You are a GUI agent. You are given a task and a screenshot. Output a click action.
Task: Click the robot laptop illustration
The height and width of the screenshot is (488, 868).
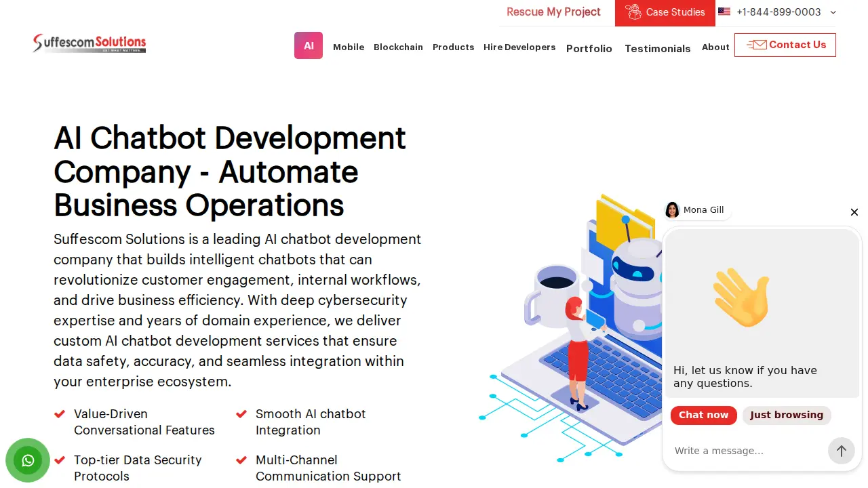pyautogui.click(x=570, y=329)
